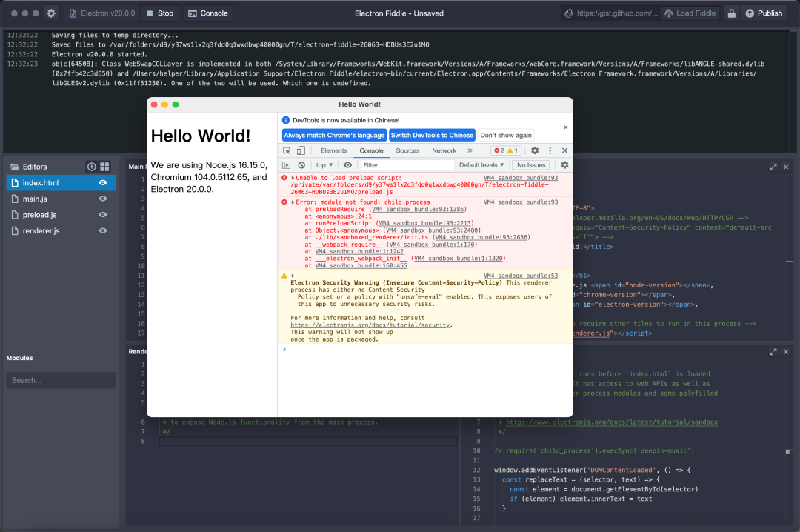Open console settings gear icon
This screenshot has height=532, width=800.
(x=564, y=165)
